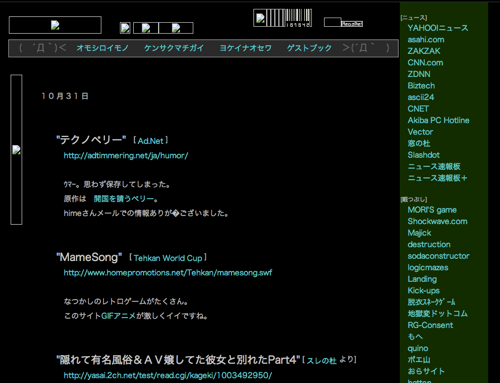Open the Biztech sidebar link

(421, 86)
